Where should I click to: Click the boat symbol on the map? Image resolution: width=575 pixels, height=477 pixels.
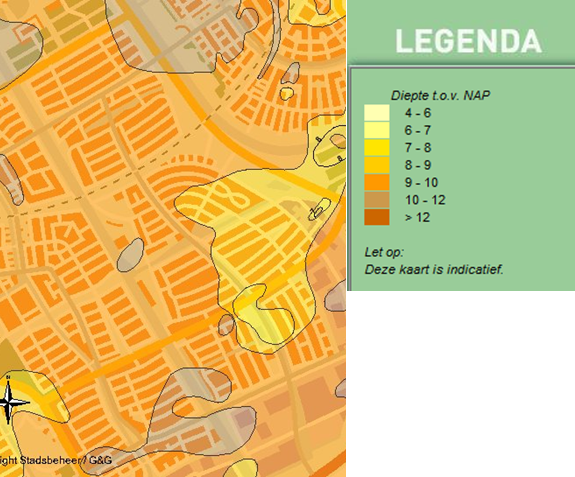coord(319,210)
